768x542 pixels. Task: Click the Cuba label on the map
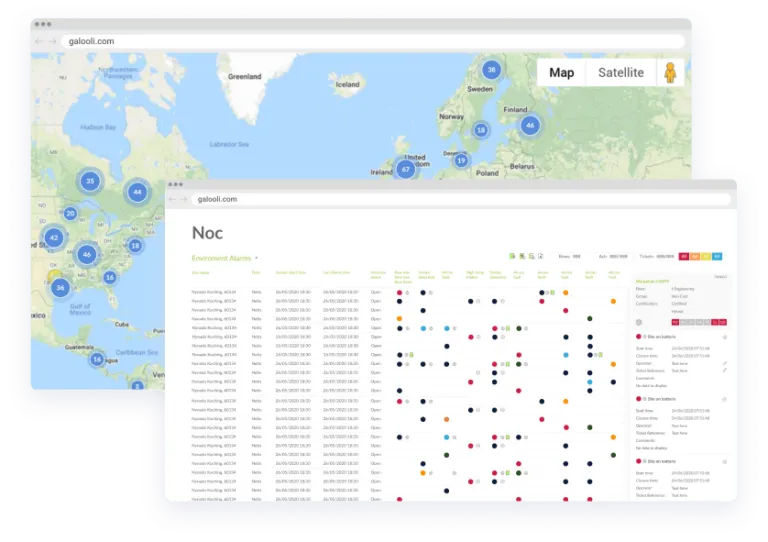(121, 324)
